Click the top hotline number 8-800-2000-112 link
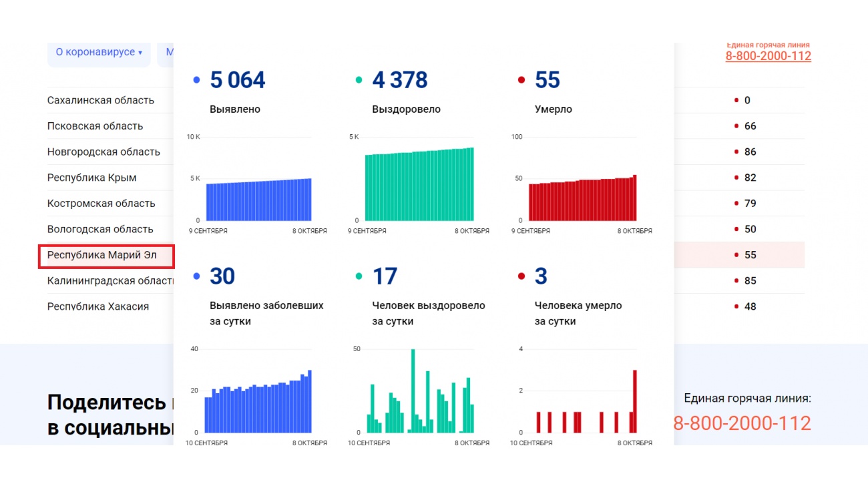 (x=768, y=56)
